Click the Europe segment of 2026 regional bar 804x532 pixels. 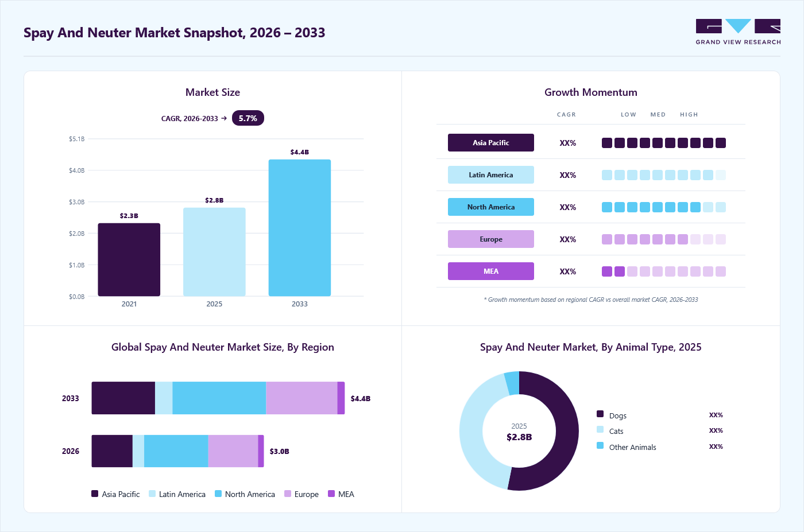pyautogui.click(x=233, y=451)
